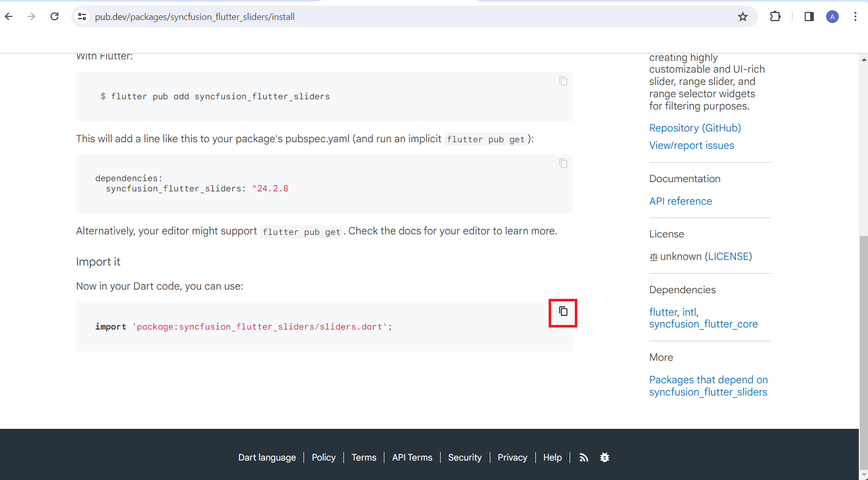
Task: Copy the dependencies snippet to clipboard
Action: pos(563,163)
